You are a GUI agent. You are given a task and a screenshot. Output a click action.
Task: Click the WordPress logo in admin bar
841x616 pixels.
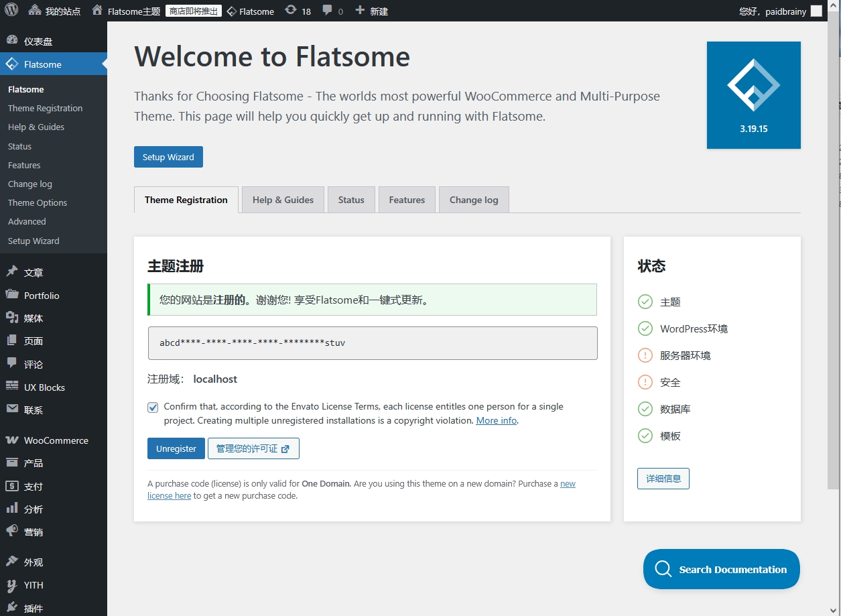11,11
